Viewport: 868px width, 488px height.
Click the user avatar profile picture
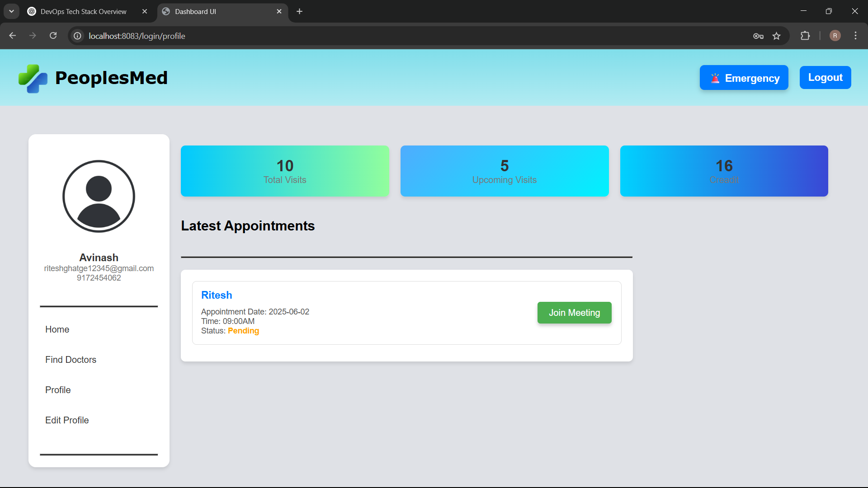tap(99, 196)
